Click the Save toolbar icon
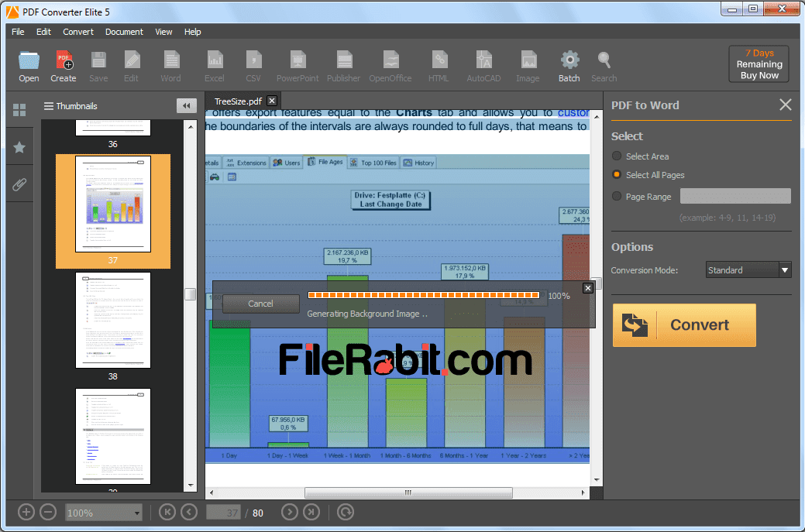This screenshot has width=805, height=532. tap(98, 67)
